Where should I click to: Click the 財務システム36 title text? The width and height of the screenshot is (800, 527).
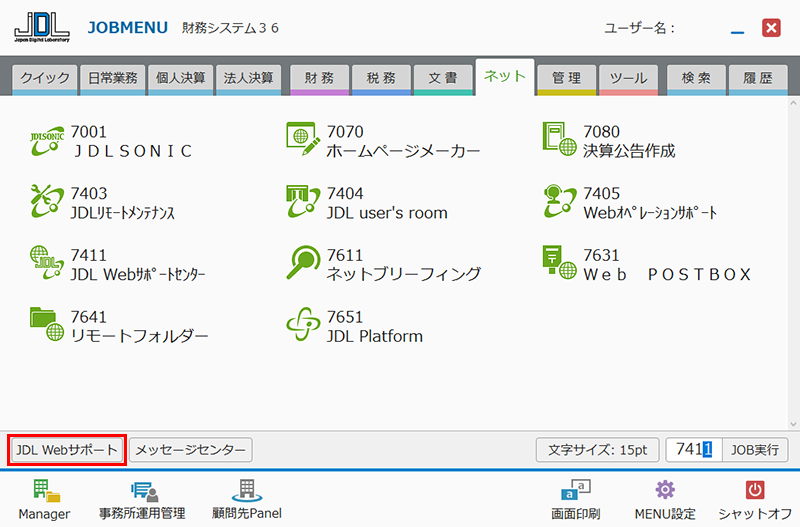pyautogui.click(x=230, y=28)
